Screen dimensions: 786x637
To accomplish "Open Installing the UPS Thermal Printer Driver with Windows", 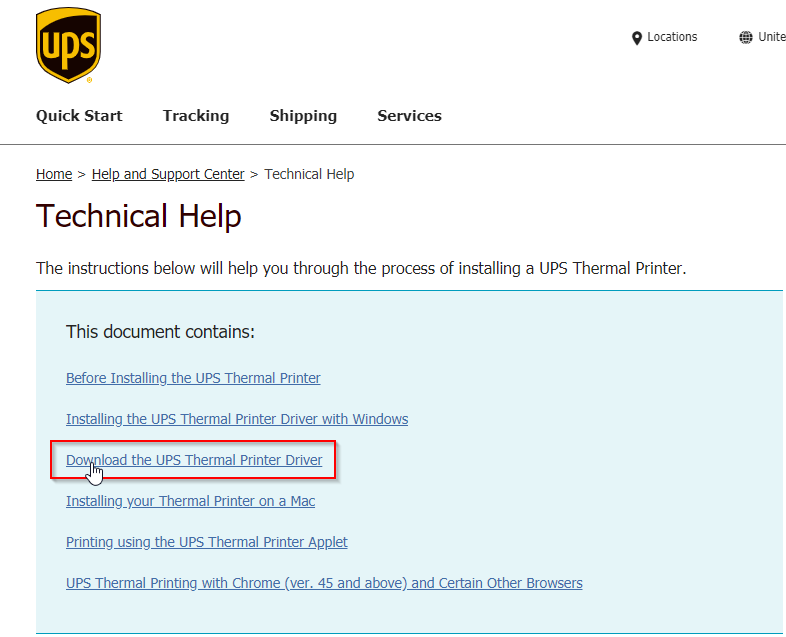I will click(237, 419).
